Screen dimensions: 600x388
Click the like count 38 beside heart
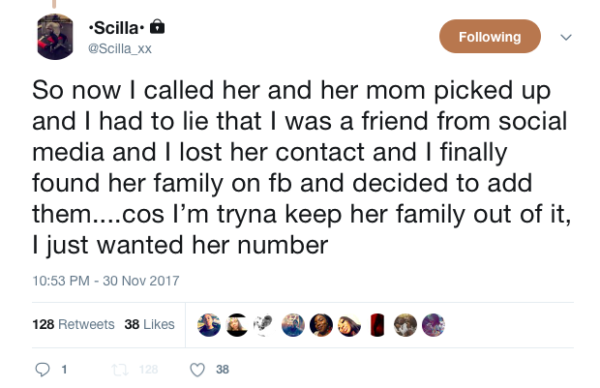coord(222,370)
